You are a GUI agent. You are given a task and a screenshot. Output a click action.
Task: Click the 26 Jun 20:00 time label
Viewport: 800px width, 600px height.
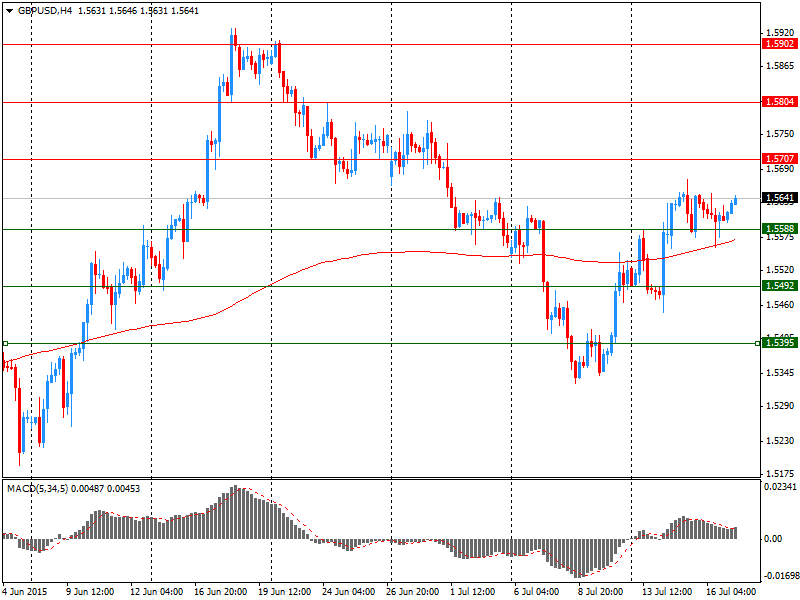pos(413,591)
